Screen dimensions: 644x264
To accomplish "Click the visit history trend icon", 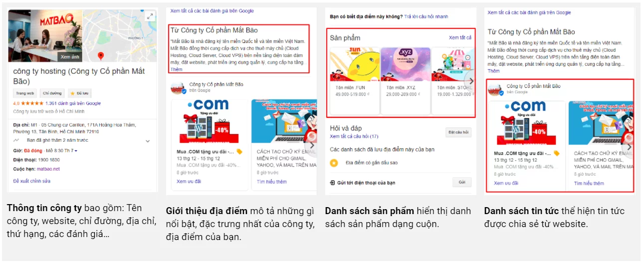I will 16,141.
